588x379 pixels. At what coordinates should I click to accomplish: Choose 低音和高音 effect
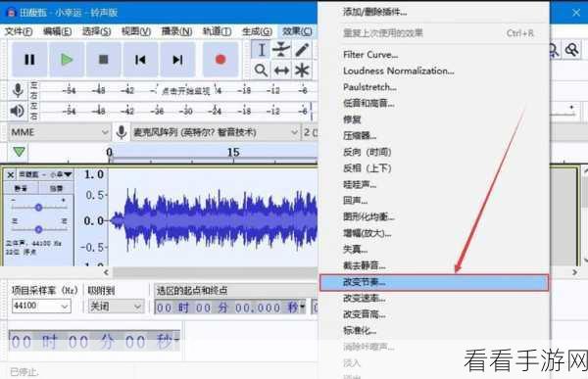point(433,103)
